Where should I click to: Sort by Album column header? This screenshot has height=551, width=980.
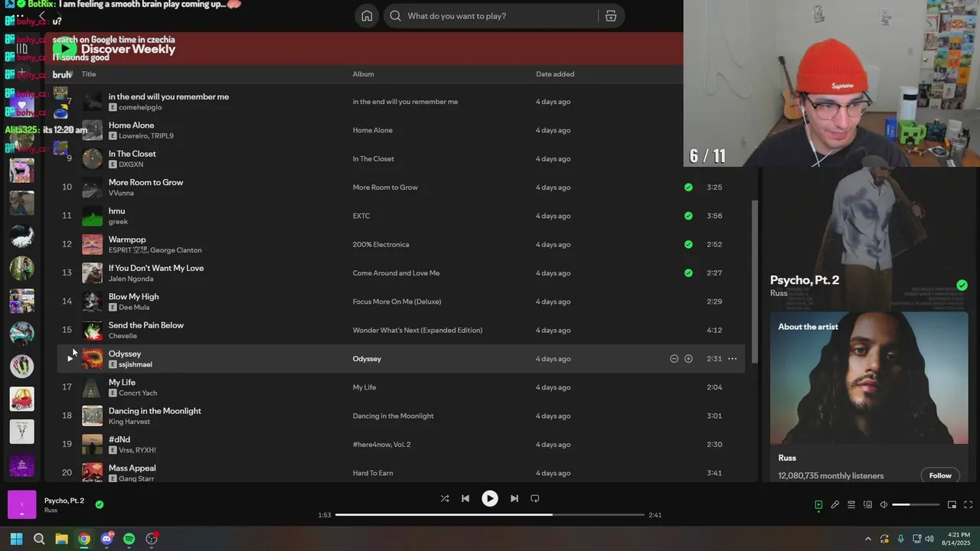[363, 74]
